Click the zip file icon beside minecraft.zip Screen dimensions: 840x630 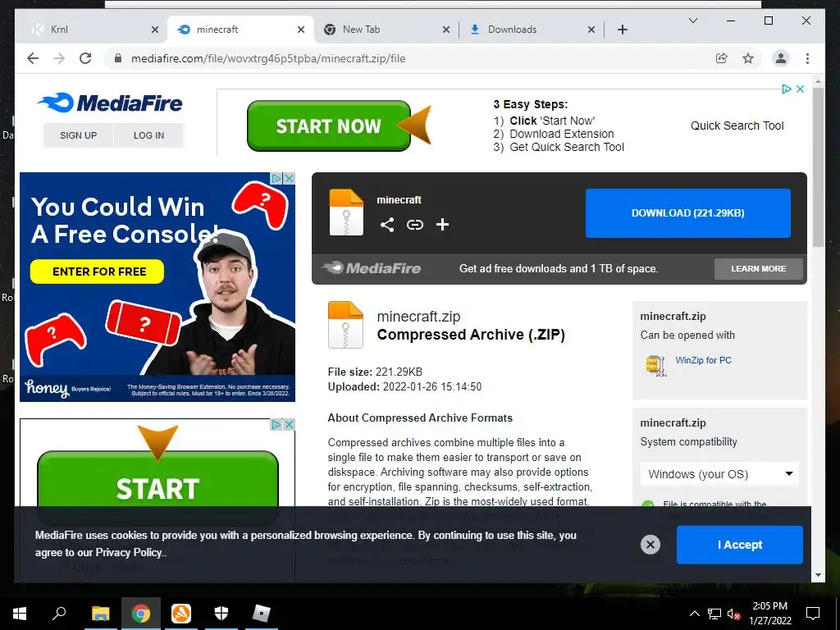(345, 325)
